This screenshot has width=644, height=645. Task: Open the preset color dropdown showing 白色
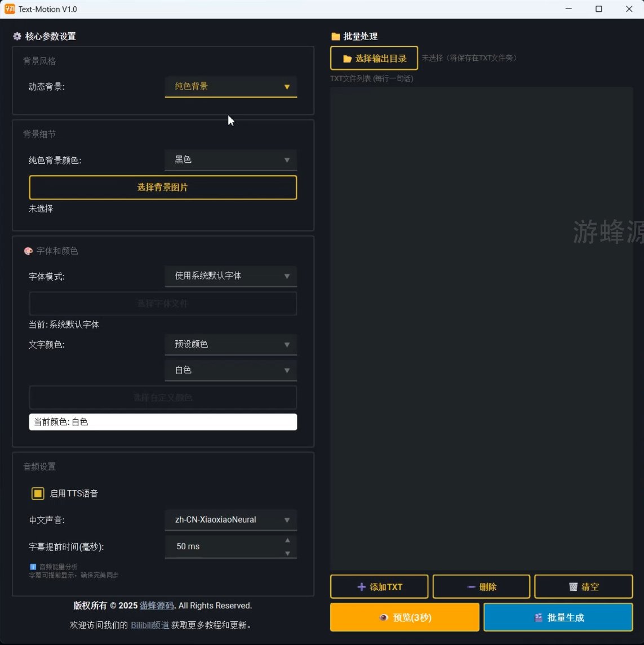[231, 370]
